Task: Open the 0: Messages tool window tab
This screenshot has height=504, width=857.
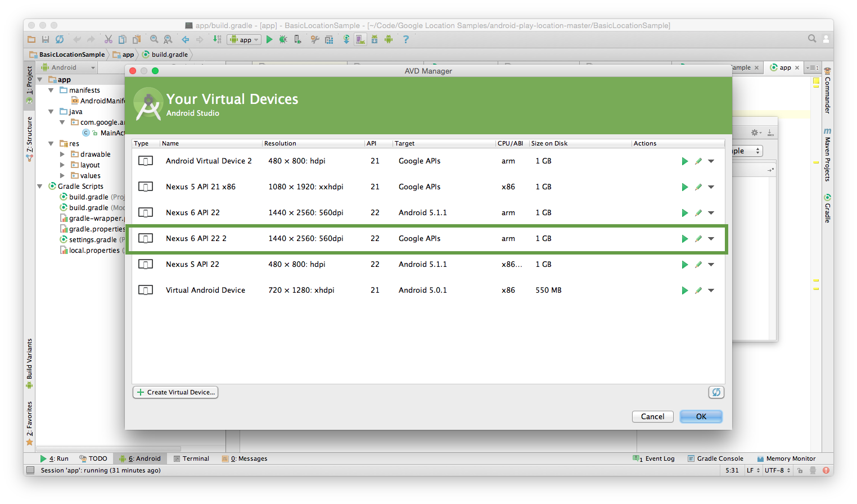Action: 245,458
